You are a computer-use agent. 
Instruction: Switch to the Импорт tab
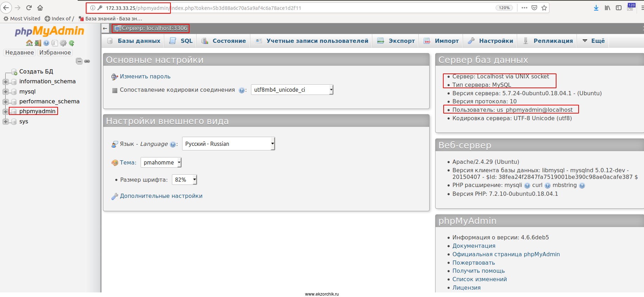441,41
